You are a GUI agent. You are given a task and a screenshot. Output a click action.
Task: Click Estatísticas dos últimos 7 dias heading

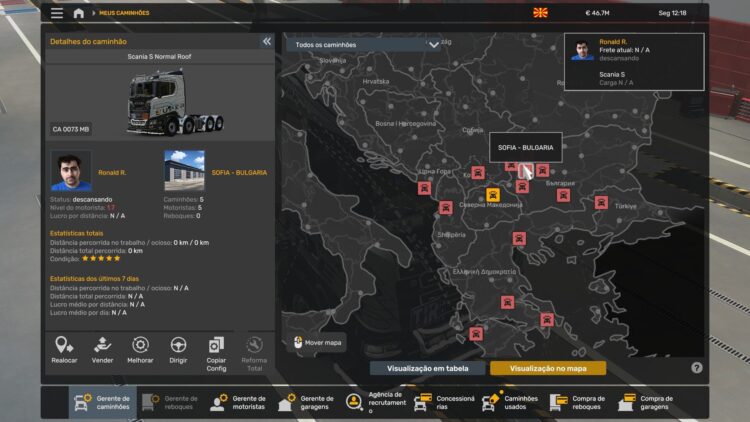pos(94,278)
